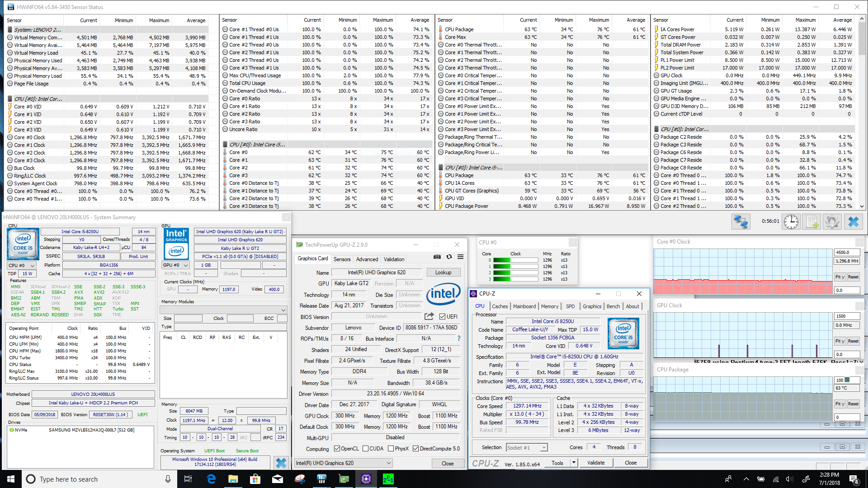Click the Tools button in CPU-Z

557,463
